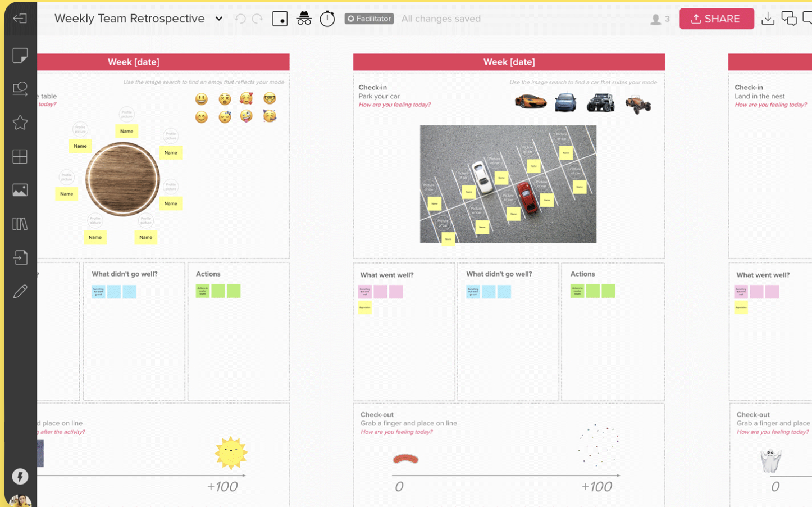Open the participants count list
This screenshot has height=507, width=812.
click(659, 19)
